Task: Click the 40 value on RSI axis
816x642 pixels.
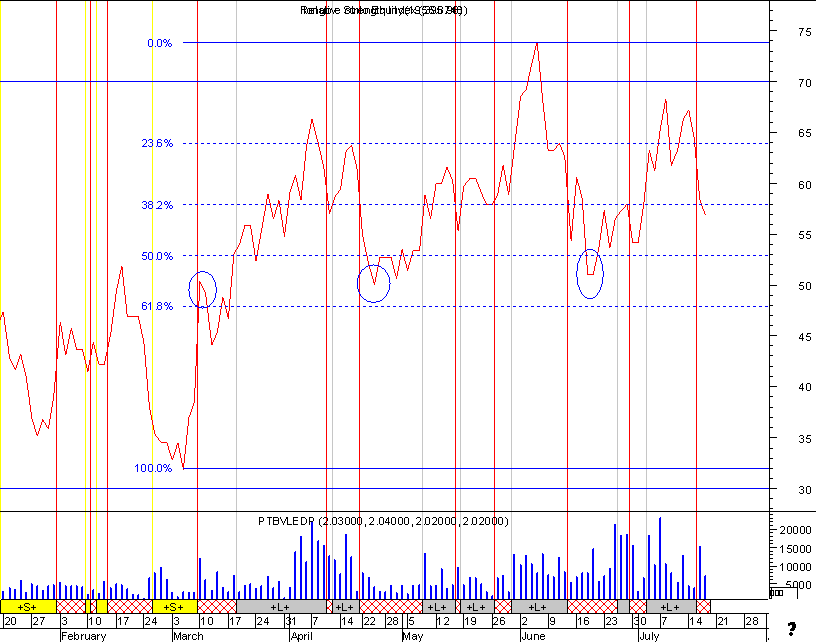Action: [x=805, y=387]
